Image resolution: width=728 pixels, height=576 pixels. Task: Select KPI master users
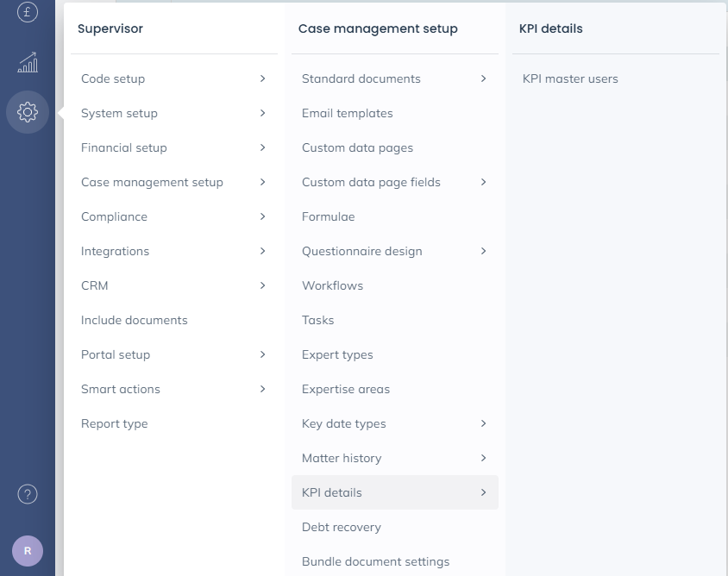[x=570, y=78]
